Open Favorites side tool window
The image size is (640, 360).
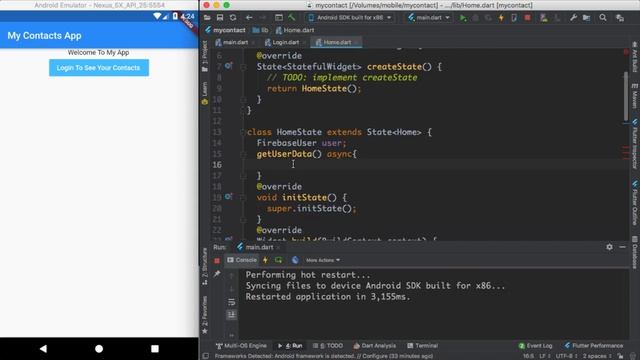(205, 315)
